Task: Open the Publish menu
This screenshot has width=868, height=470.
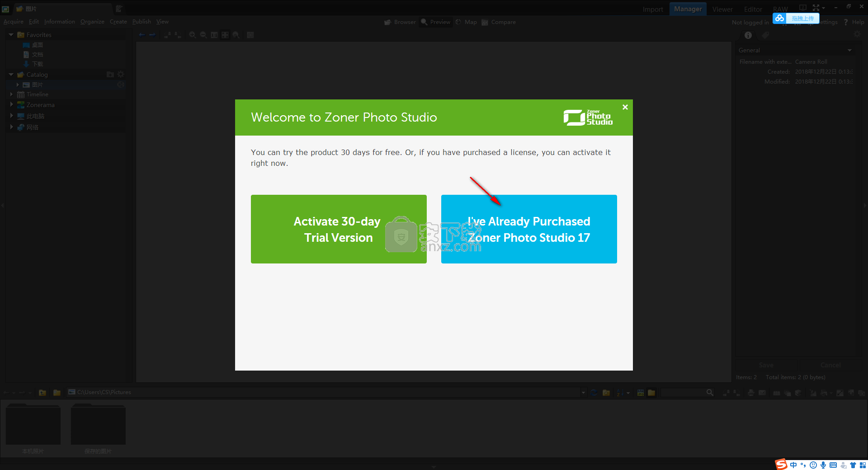Action: coord(142,22)
